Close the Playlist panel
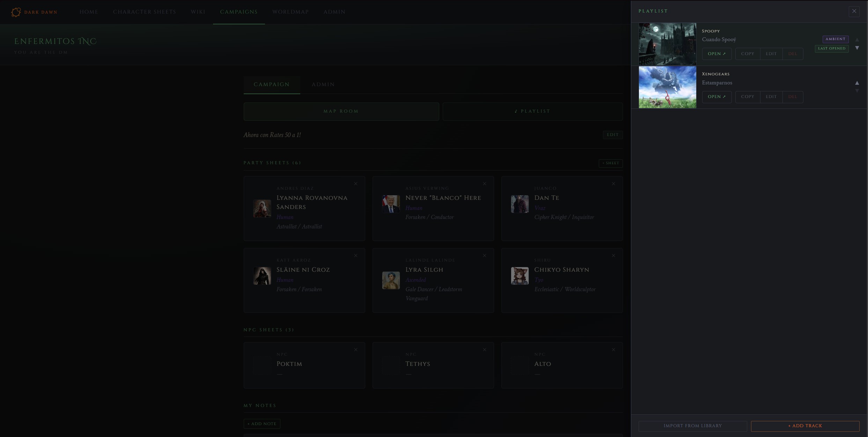The width and height of the screenshot is (868, 437). [854, 11]
